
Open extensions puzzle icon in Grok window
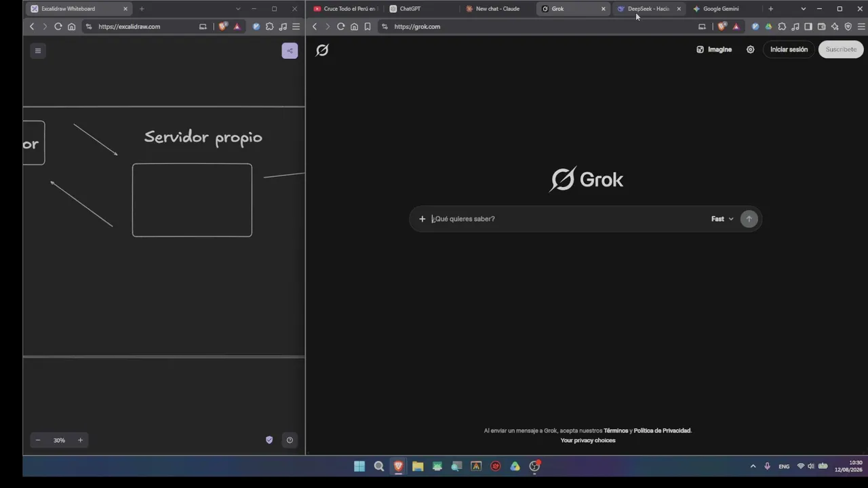(x=782, y=26)
